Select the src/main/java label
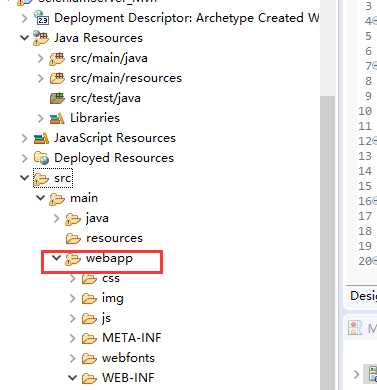 tap(109, 58)
